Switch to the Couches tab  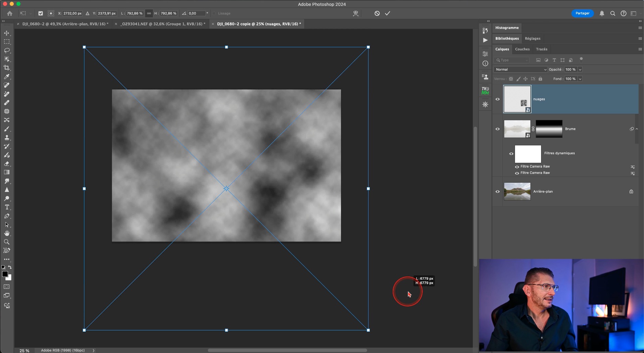522,49
